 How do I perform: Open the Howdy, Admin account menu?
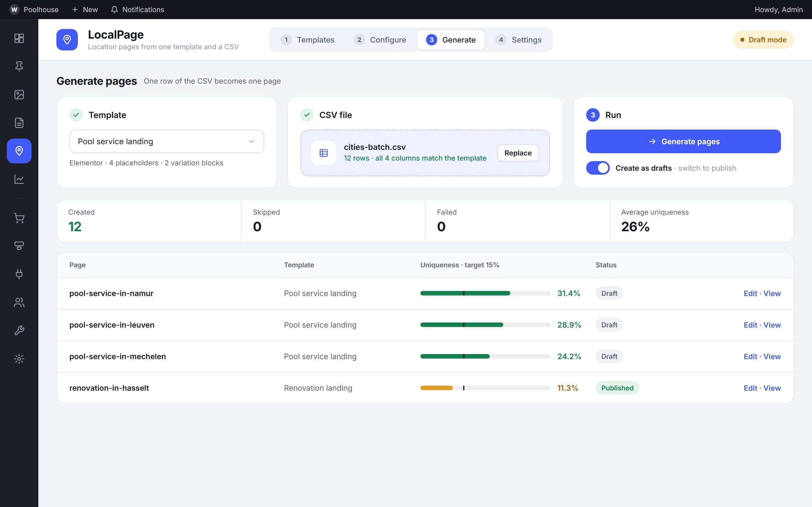[x=778, y=9]
